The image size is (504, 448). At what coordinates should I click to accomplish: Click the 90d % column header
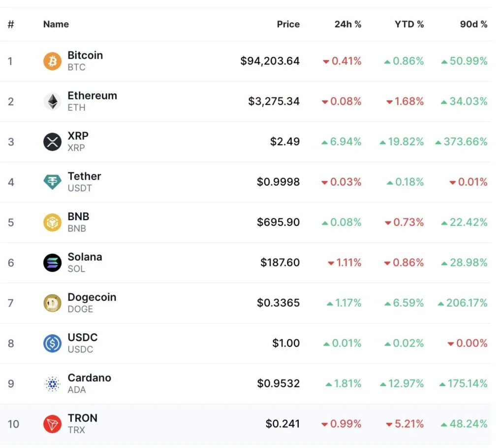pos(473,24)
